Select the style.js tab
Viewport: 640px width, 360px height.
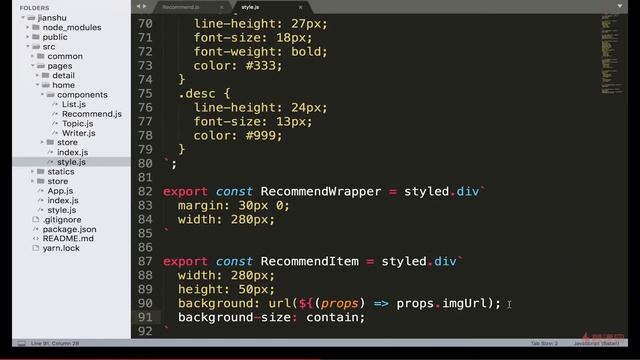coord(250,7)
